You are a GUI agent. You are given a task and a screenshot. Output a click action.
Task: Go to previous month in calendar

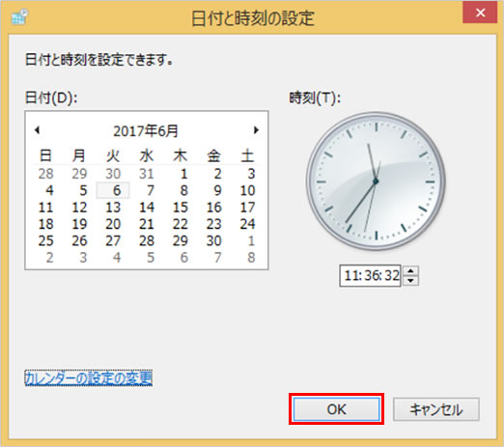click(37, 130)
